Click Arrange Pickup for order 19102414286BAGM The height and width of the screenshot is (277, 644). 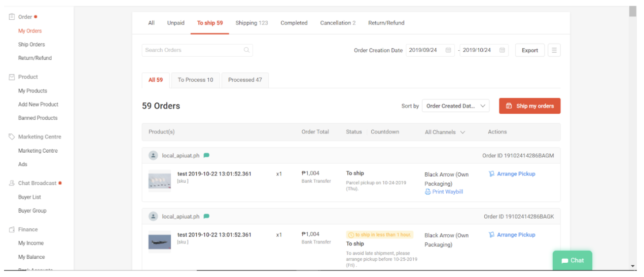[512, 174]
